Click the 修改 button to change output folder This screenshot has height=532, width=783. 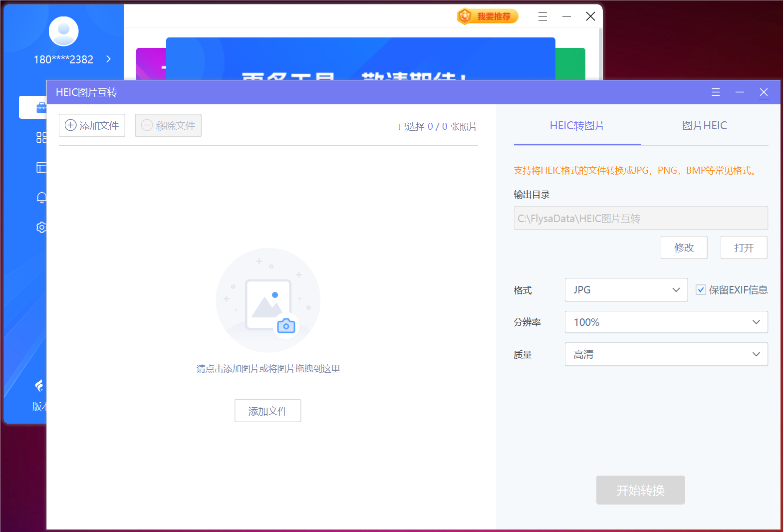tap(684, 248)
